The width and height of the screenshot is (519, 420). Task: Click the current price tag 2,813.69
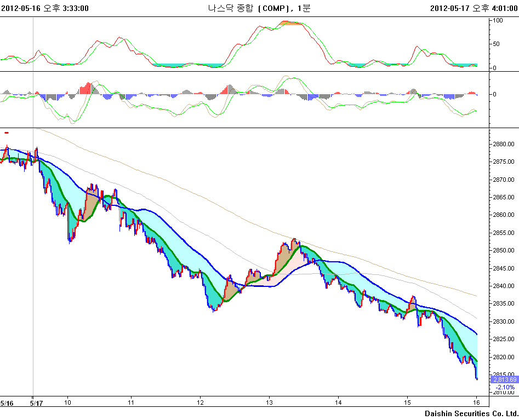(x=504, y=379)
